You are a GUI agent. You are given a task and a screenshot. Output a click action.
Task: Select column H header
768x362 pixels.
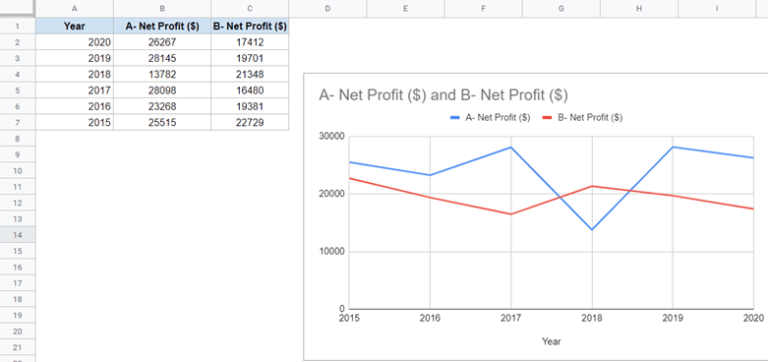click(639, 8)
